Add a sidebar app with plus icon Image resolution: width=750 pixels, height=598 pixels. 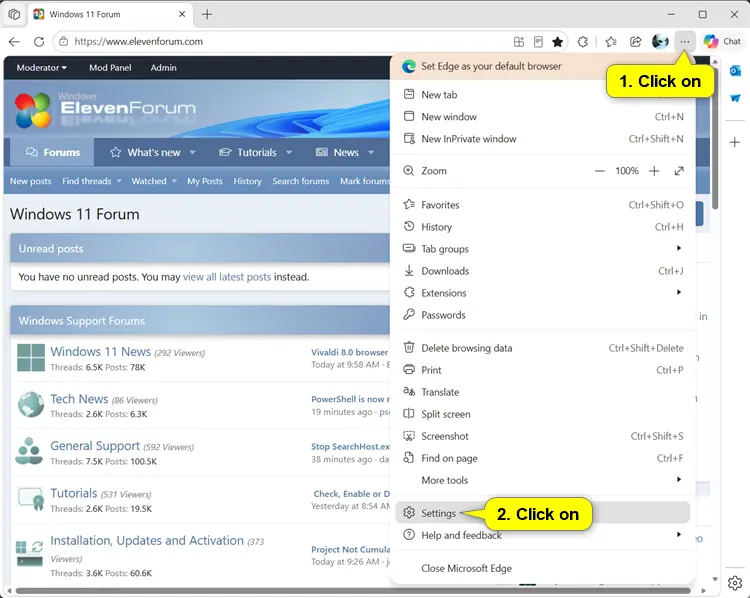pyautogui.click(x=735, y=142)
